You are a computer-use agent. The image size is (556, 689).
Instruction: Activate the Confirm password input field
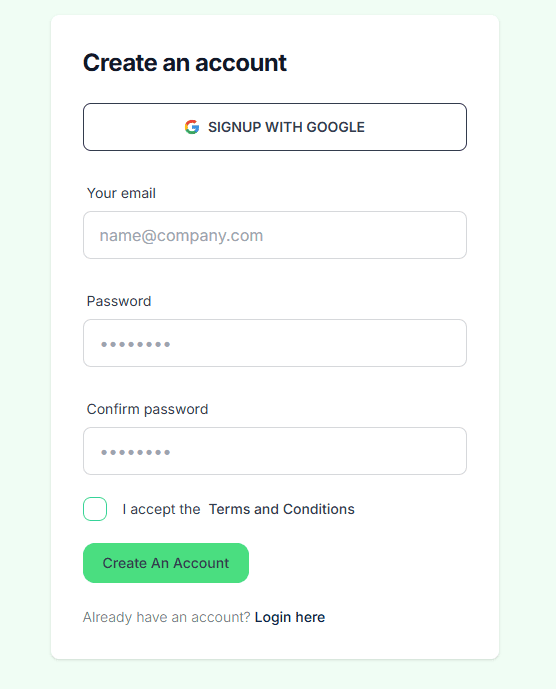tap(275, 451)
